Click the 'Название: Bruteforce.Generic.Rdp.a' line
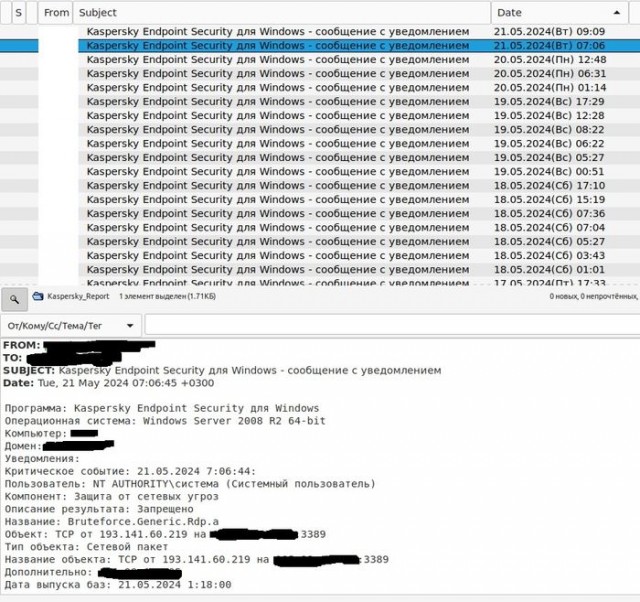This screenshot has width=640, height=602. click(x=111, y=522)
